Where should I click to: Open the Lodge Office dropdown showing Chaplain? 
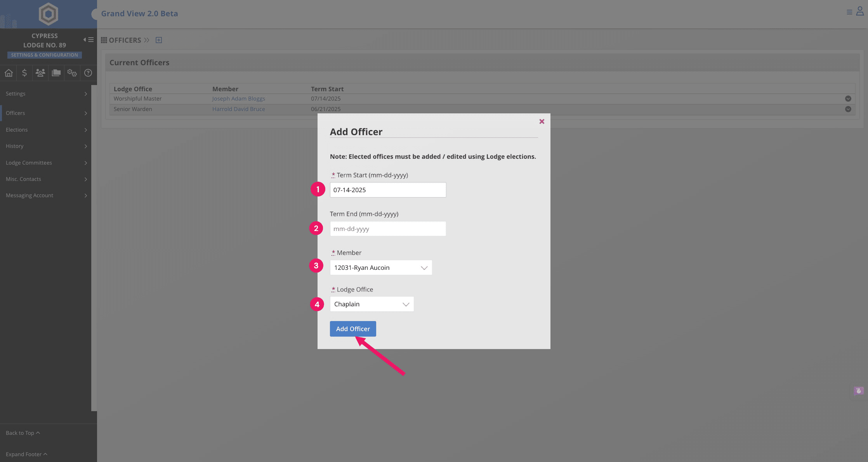(372, 304)
